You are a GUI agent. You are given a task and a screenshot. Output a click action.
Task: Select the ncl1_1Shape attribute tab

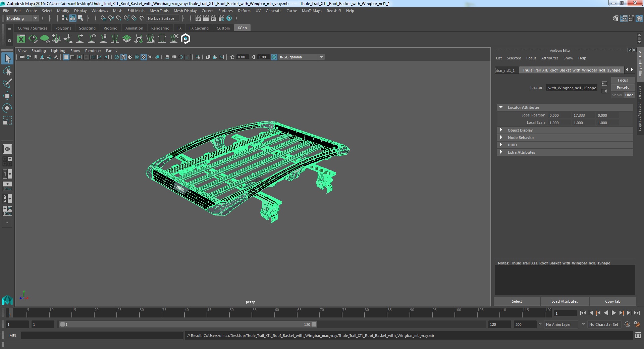pos(572,70)
